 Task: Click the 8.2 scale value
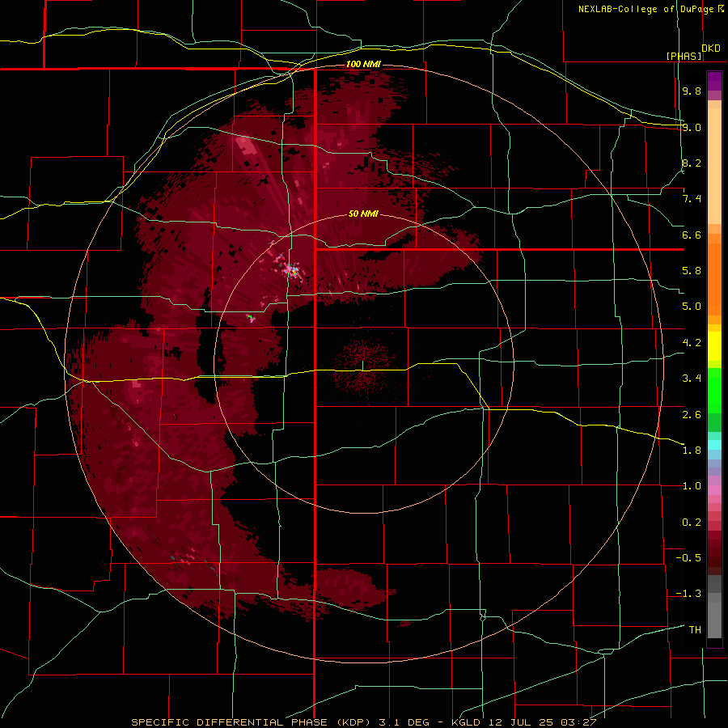pos(692,163)
